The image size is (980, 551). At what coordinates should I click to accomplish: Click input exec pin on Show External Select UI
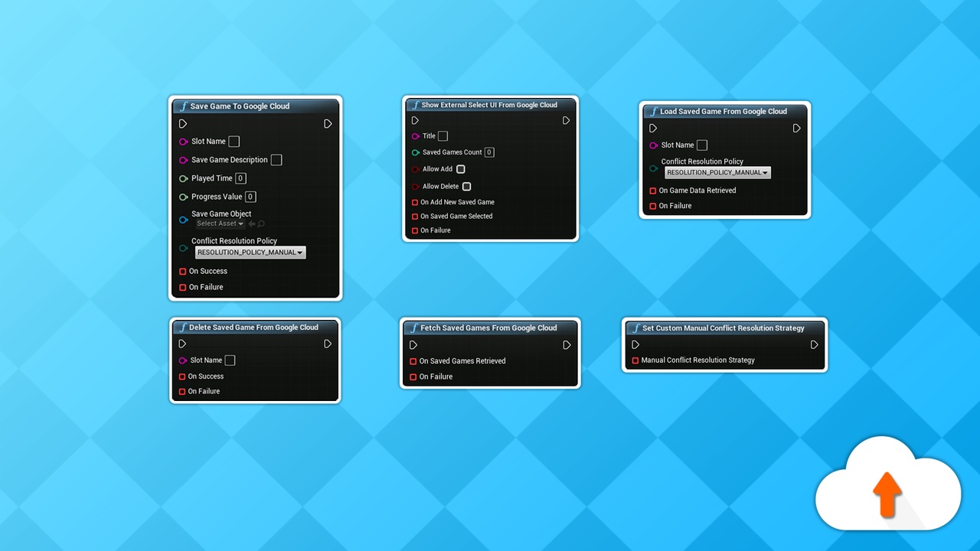pyautogui.click(x=415, y=120)
